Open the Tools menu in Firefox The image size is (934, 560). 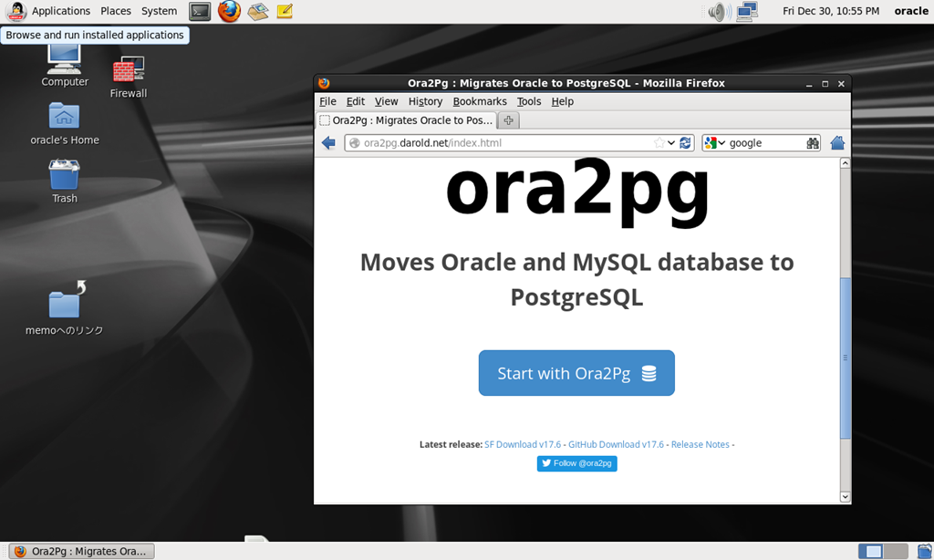point(529,101)
